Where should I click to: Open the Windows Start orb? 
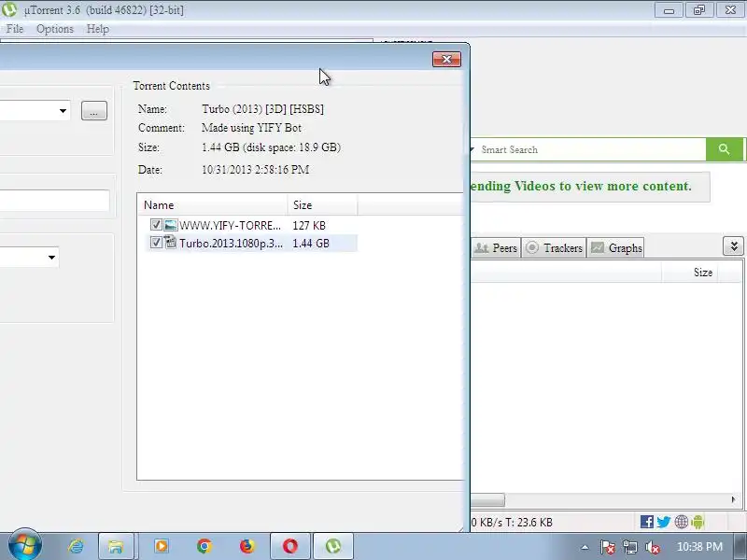pos(24,545)
